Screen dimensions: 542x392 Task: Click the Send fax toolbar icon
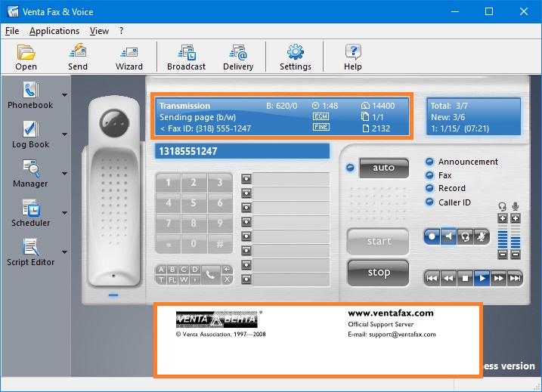(x=78, y=57)
